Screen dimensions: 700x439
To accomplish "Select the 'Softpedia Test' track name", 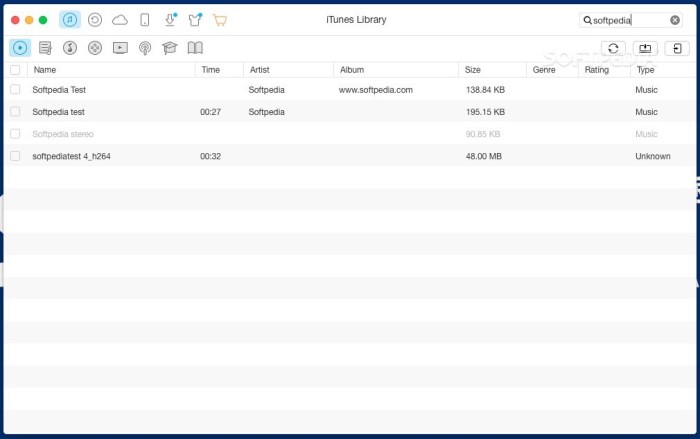I will point(59,90).
